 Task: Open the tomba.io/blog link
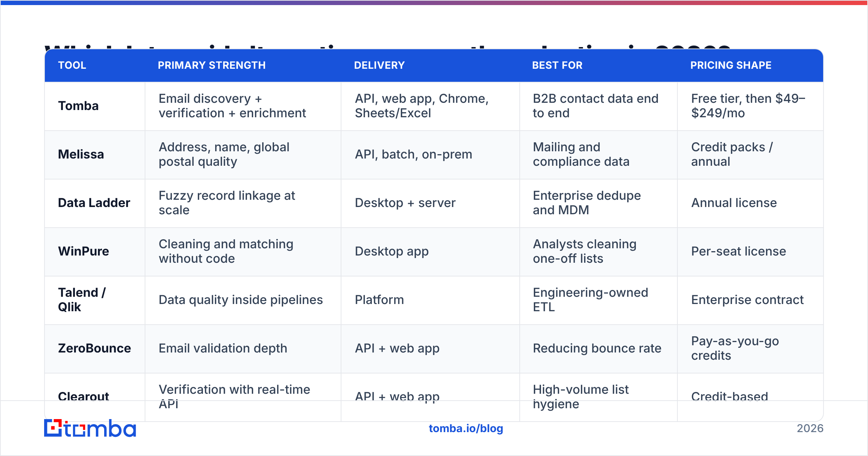(x=466, y=428)
